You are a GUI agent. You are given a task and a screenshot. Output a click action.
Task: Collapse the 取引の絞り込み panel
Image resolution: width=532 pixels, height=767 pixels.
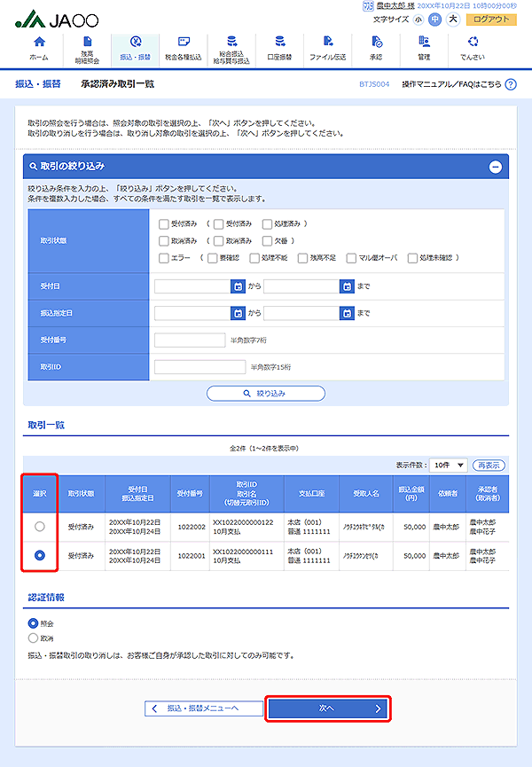click(496, 167)
